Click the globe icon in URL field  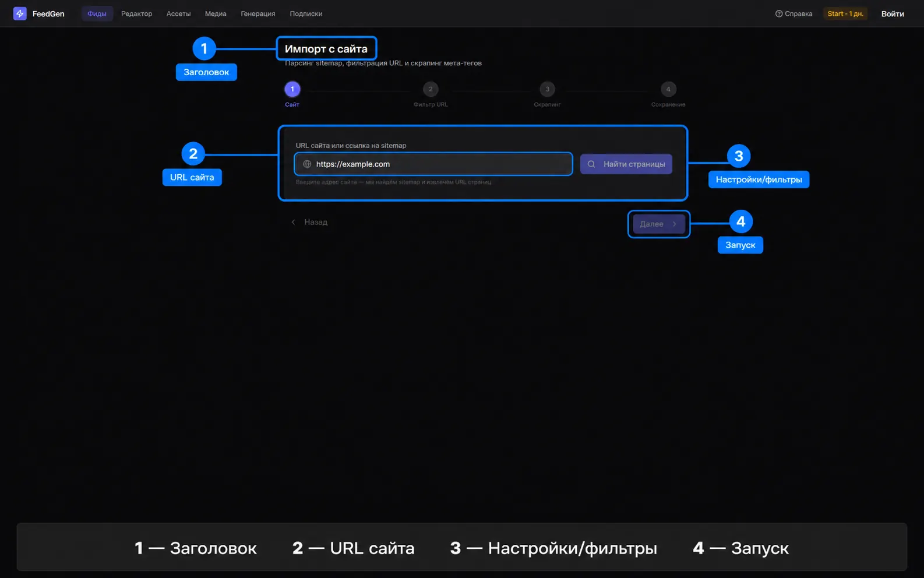pos(307,164)
